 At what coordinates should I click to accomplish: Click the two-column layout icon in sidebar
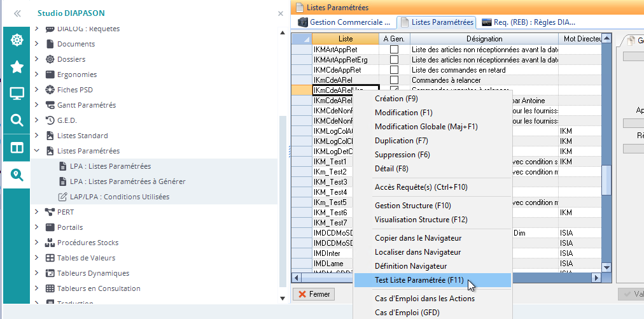coord(17,148)
